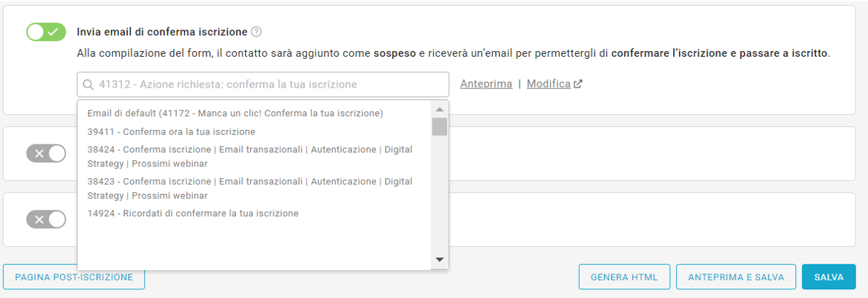Open the Anteprima link

(x=486, y=84)
